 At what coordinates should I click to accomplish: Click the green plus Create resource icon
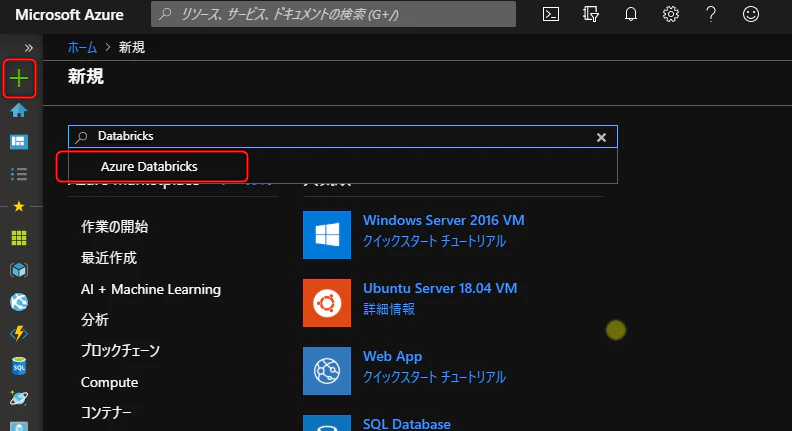click(19, 78)
